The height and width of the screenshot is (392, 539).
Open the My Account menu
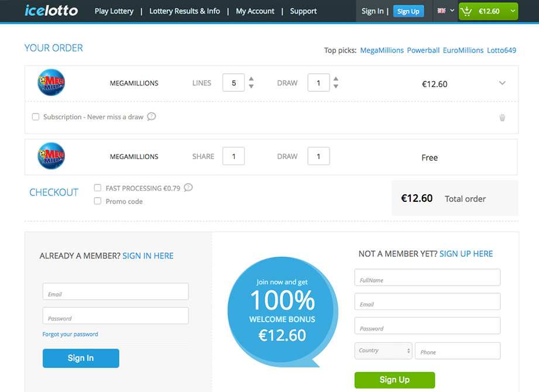coord(255,11)
